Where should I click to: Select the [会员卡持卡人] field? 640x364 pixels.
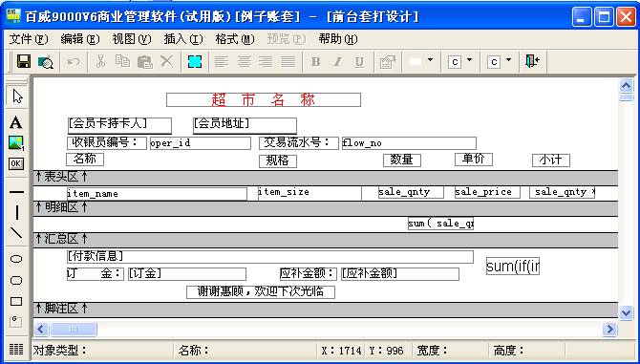point(119,125)
